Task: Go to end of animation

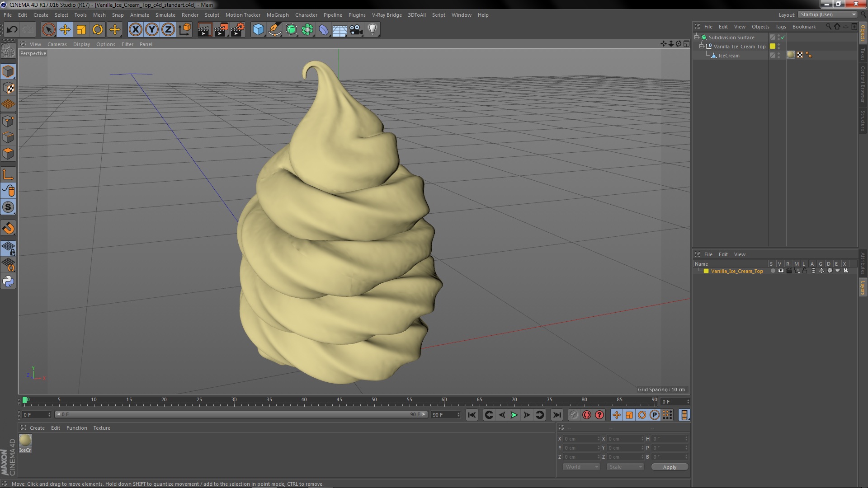Action: pos(557,415)
